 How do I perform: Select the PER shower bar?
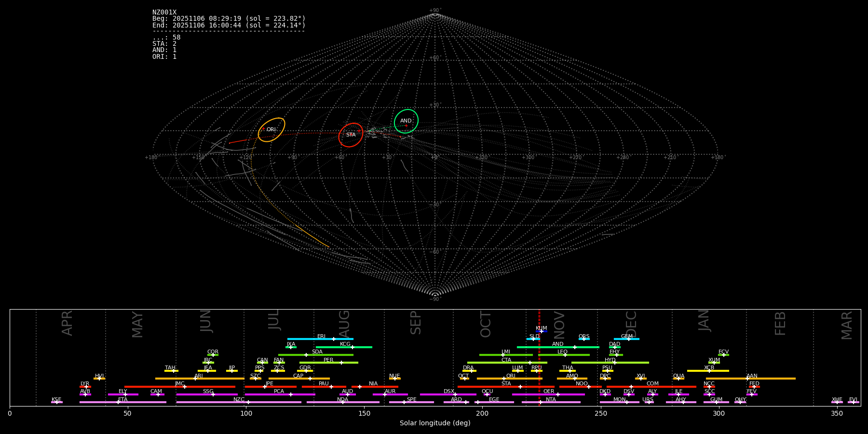329,363
